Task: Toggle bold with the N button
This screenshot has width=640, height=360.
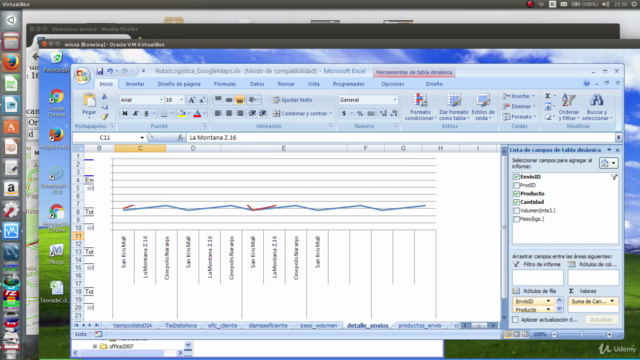Action: pos(125,113)
